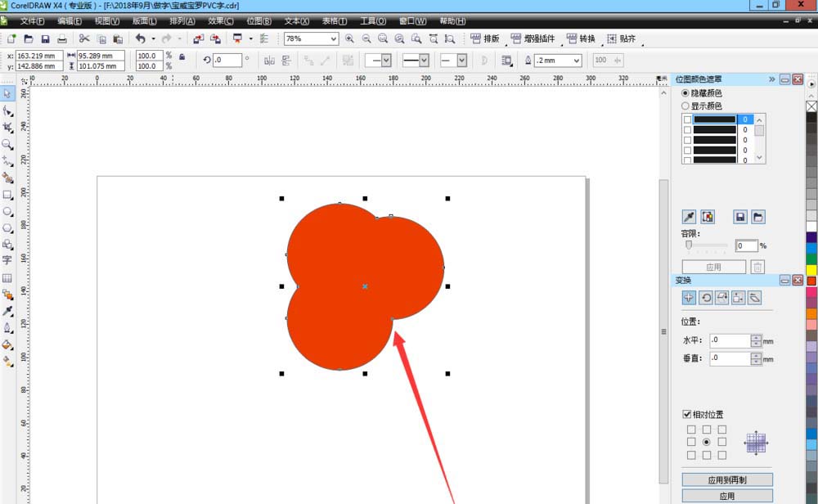The width and height of the screenshot is (818, 504).
Task: Select 显示颜色 radio option
Action: pos(685,106)
